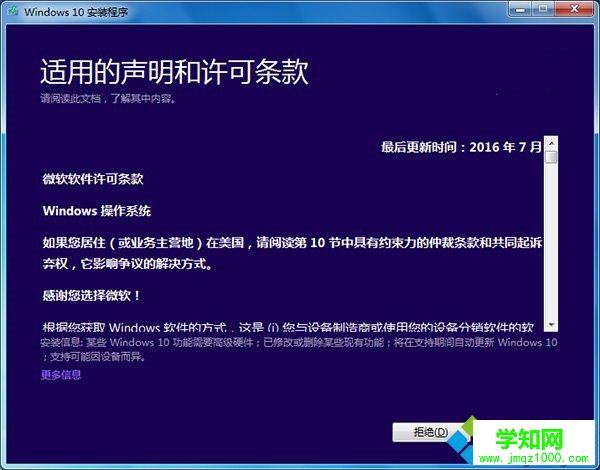The height and width of the screenshot is (470, 600).
Task: Click the license scrollbar thumb
Action: tap(551, 157)
